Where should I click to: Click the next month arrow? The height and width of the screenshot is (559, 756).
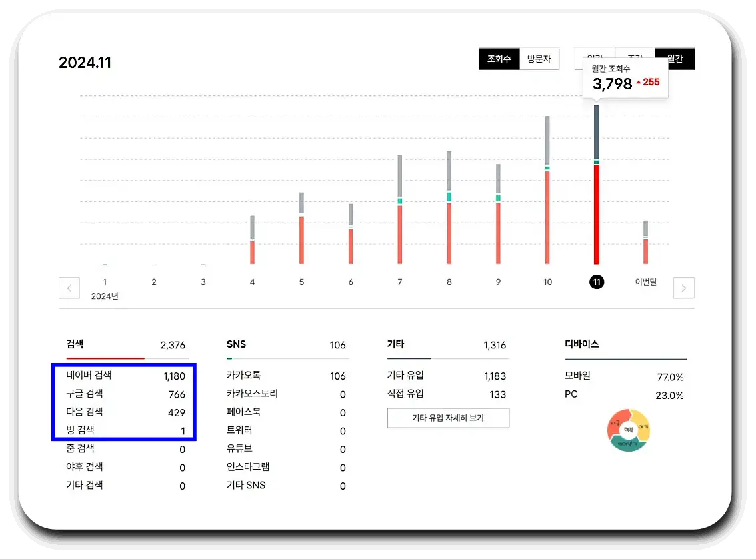[683, 288]
